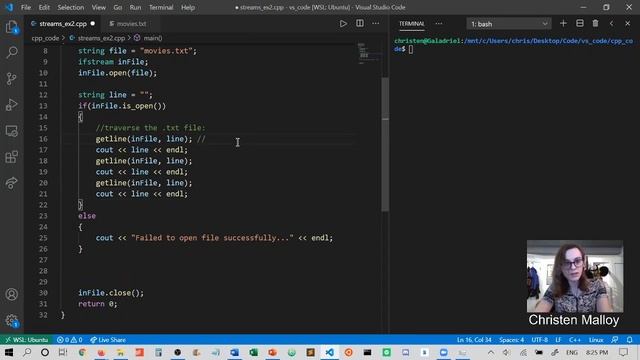The width and height of the screenshot is (640, 360).
Task: Open the Accounts menu icon
Action: 12,294
